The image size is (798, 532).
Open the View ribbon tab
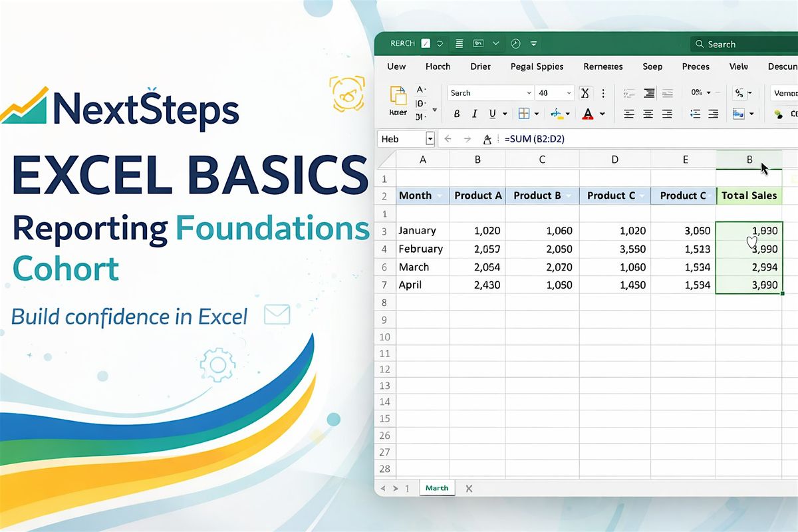pyautogui.click(x=738, y=66)
